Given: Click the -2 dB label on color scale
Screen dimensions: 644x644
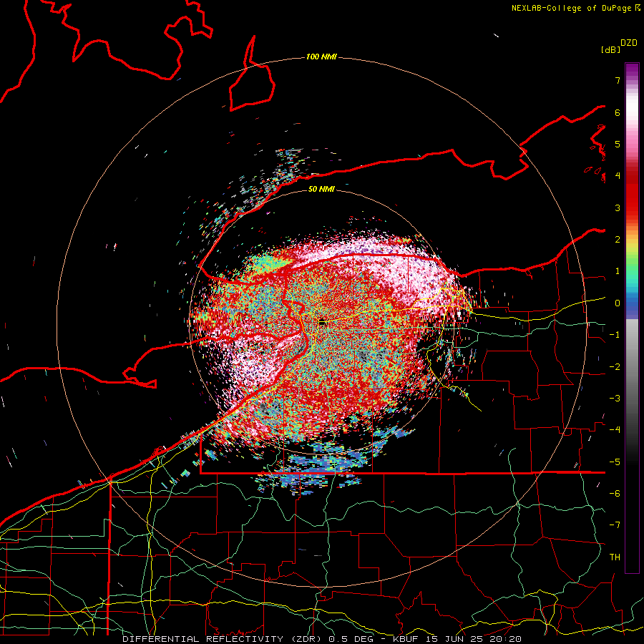Looking at the screenshot, I should tap(615, 367).
